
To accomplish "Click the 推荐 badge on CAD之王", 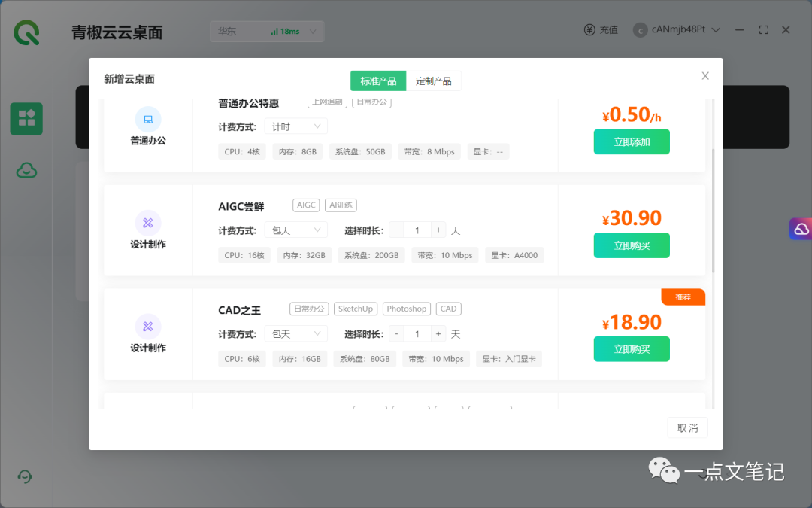I will point(683,297).
